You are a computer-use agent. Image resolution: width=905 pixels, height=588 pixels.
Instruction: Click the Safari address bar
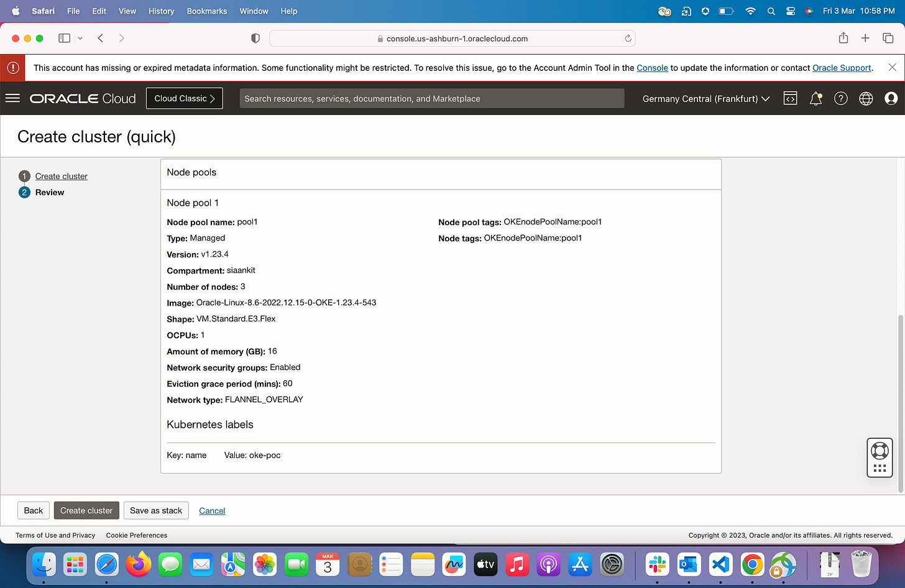coord(452,38)
